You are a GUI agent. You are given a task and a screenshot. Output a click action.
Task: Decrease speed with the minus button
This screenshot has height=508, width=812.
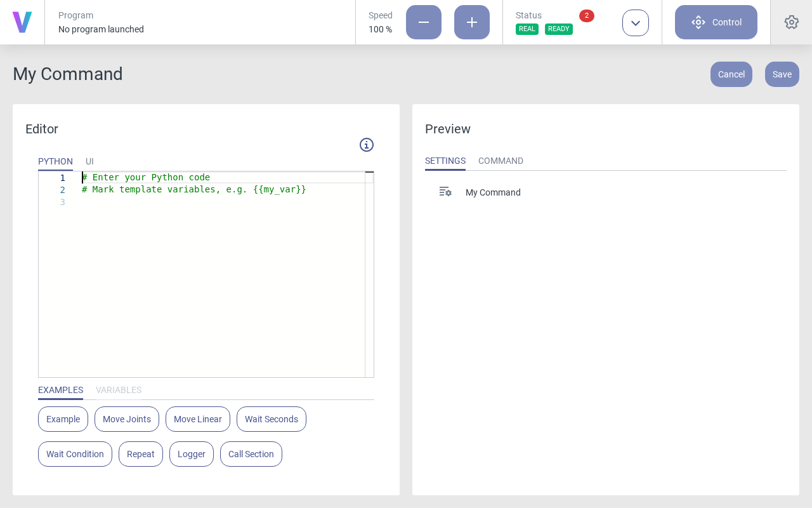pos(424,22)
